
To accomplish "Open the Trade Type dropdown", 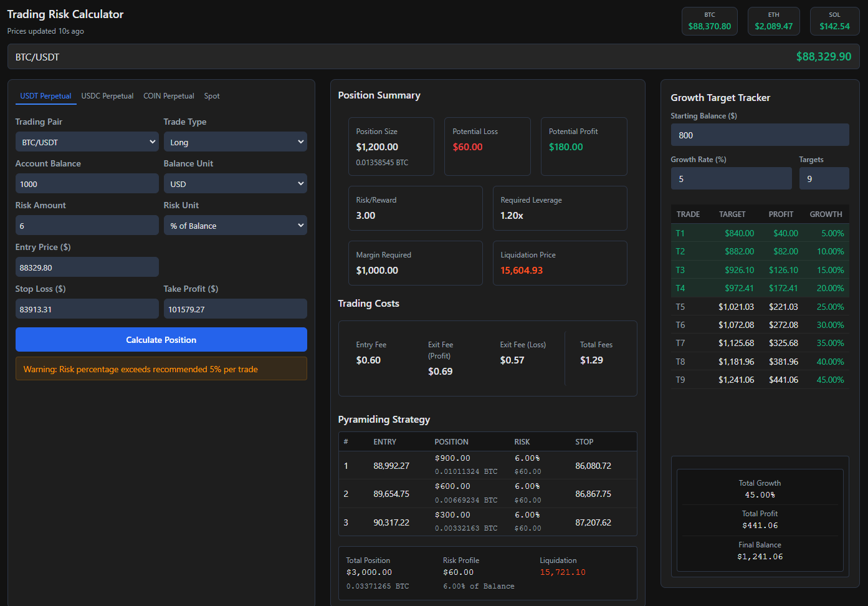I will point(236,142).
